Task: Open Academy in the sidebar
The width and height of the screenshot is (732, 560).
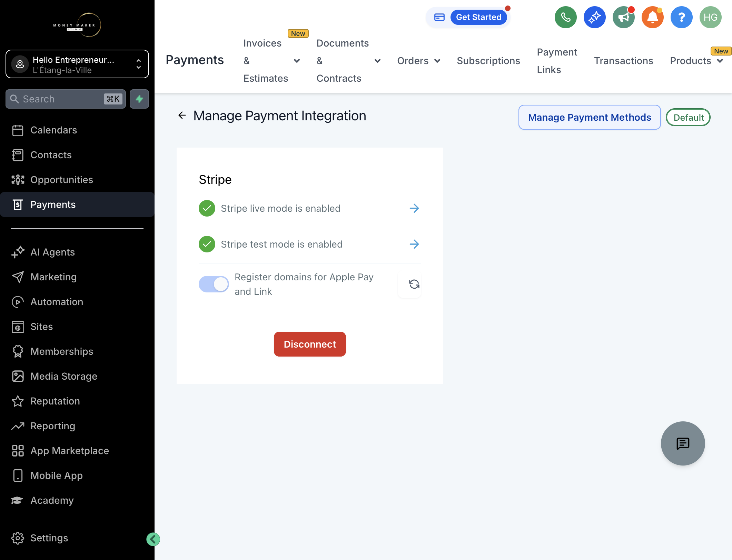Action: 77,500
